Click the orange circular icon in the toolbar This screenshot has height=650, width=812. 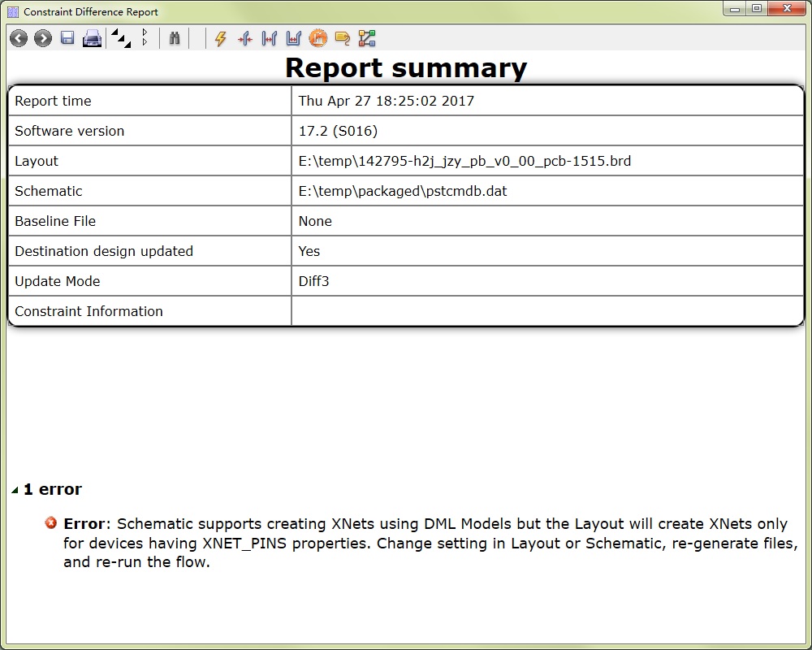pos(318,38)
